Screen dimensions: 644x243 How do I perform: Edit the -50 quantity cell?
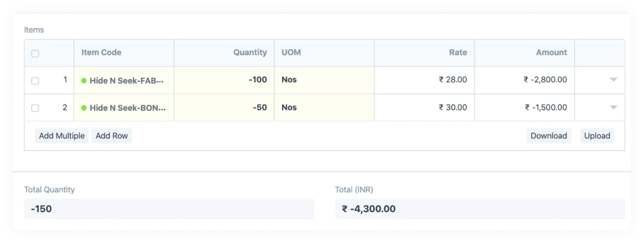click(x=224, y=108)
